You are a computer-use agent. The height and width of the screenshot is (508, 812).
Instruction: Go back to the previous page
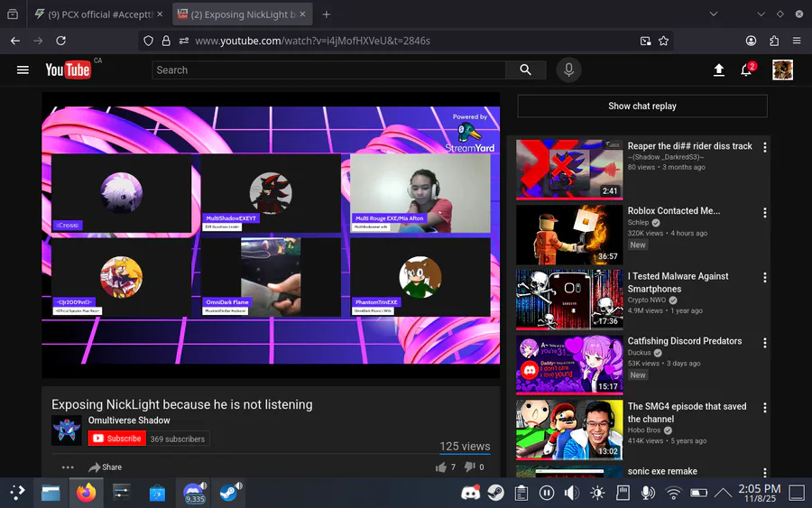click(x=15, y=41)
